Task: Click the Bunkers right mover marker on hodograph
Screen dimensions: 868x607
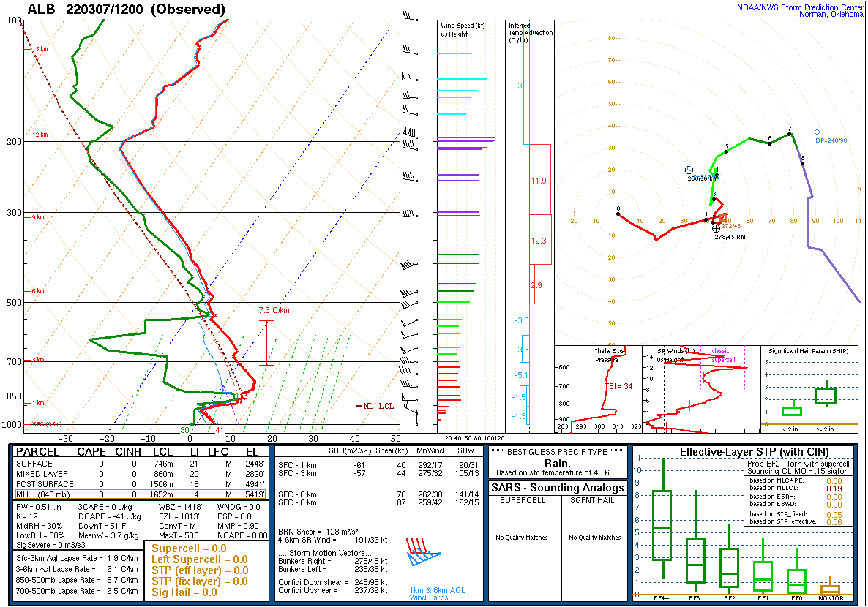Action: tap(716, 228)
